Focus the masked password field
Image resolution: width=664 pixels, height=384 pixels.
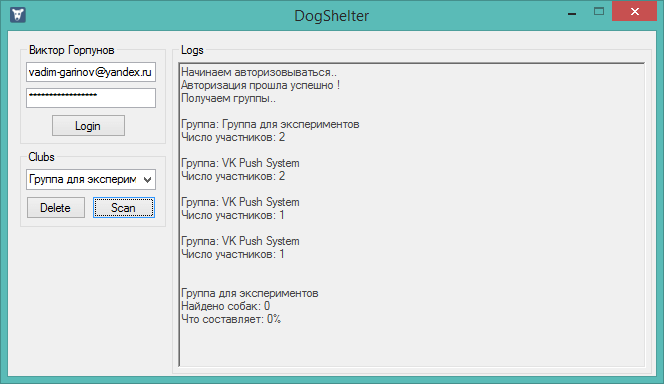tap(91, 98)
